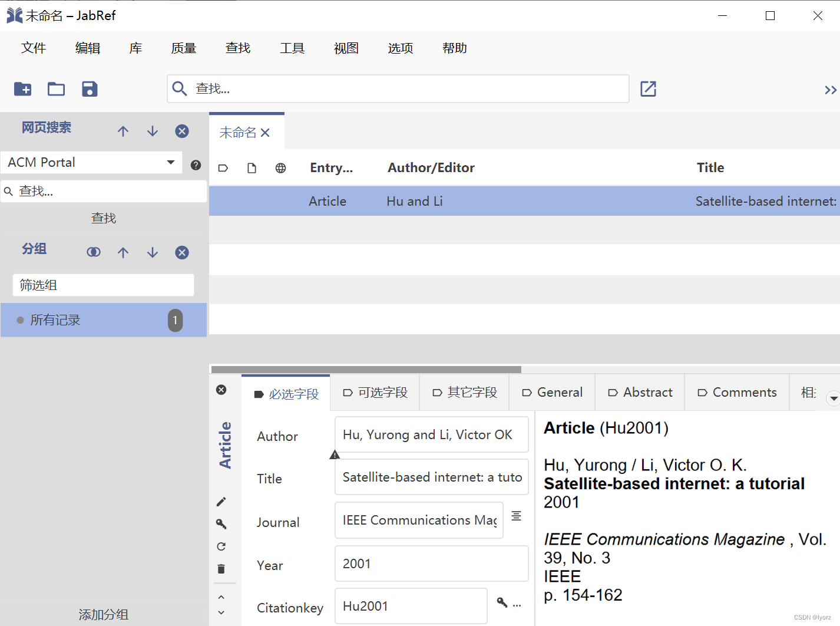The width and height of the screenshot is (840, 626).
Task: Close the entry editor
Action: (221, 390)
